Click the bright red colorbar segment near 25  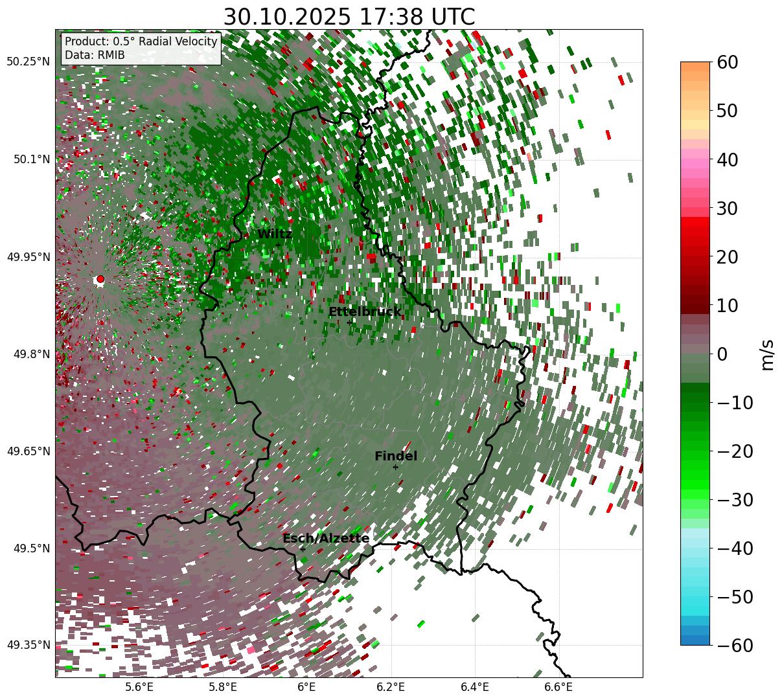click(695, 231)
